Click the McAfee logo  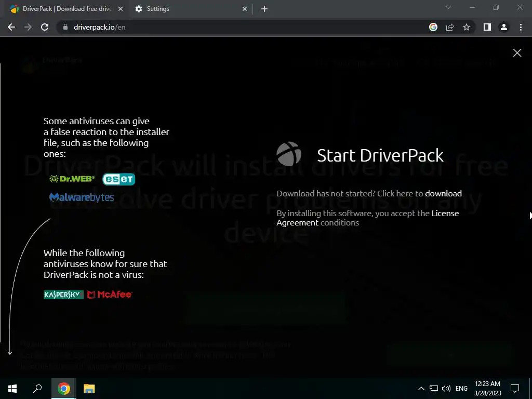[110, 295]
